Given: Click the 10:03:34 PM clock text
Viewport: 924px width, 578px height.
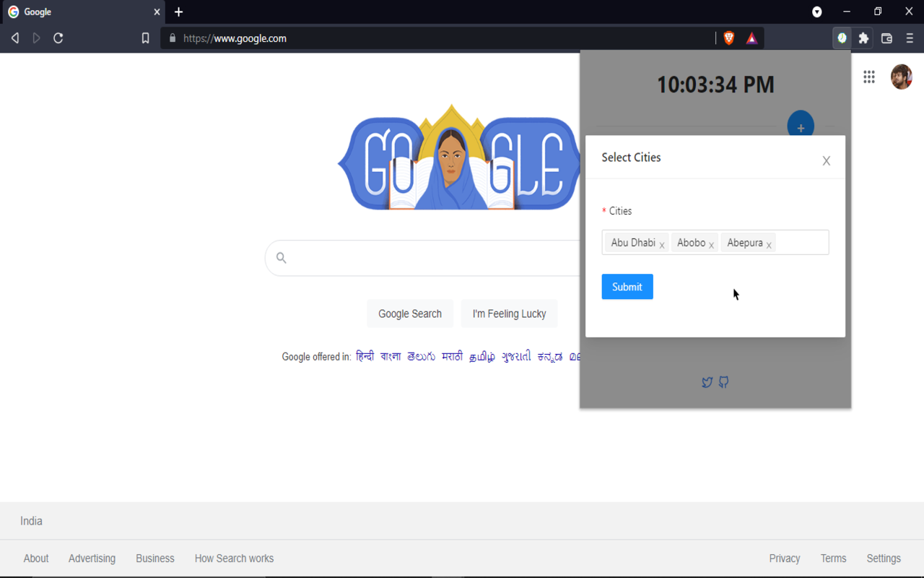Looking at the screenshot, I should pyautogui.click(x=715, y=85).
